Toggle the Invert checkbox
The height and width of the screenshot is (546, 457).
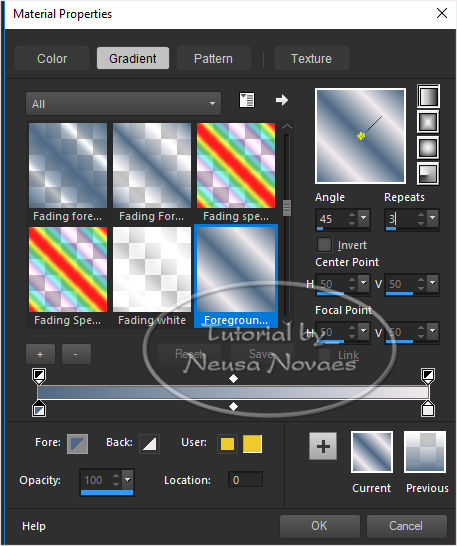coord(324,244)
